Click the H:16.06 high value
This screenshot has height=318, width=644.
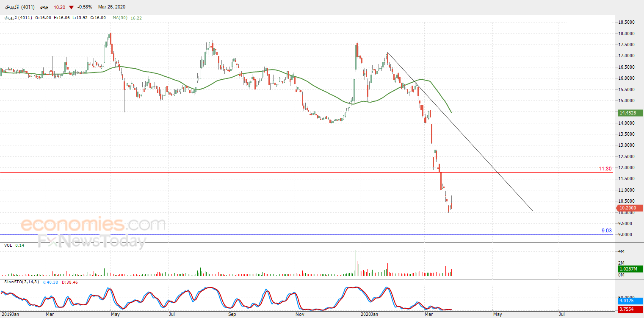tap(62, 18)
